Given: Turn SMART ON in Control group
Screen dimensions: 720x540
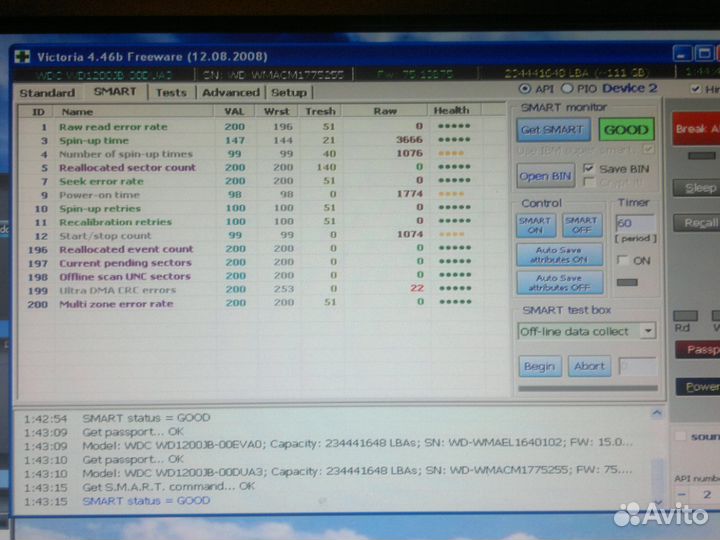Looking at the screenshot, I should [x=535, y=225].
